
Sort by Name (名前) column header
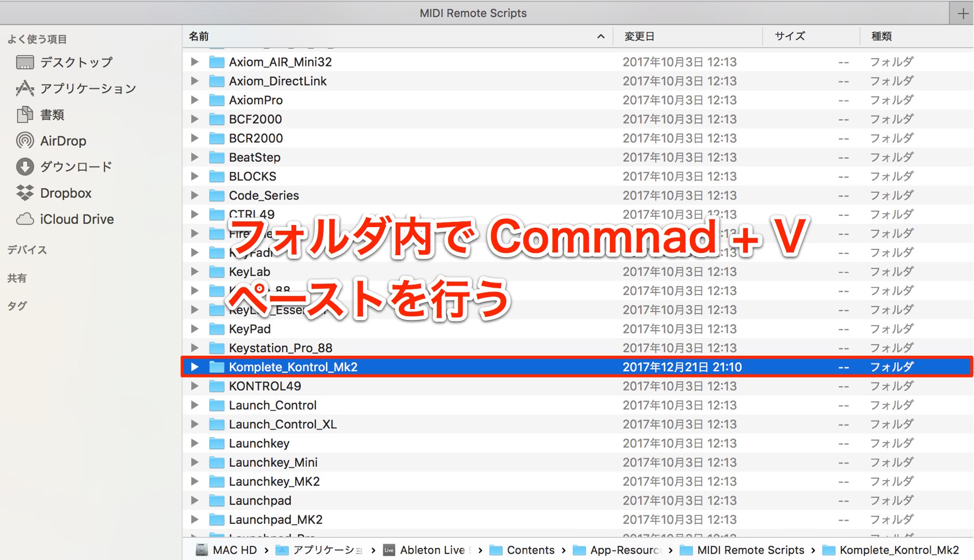point(397,36)
